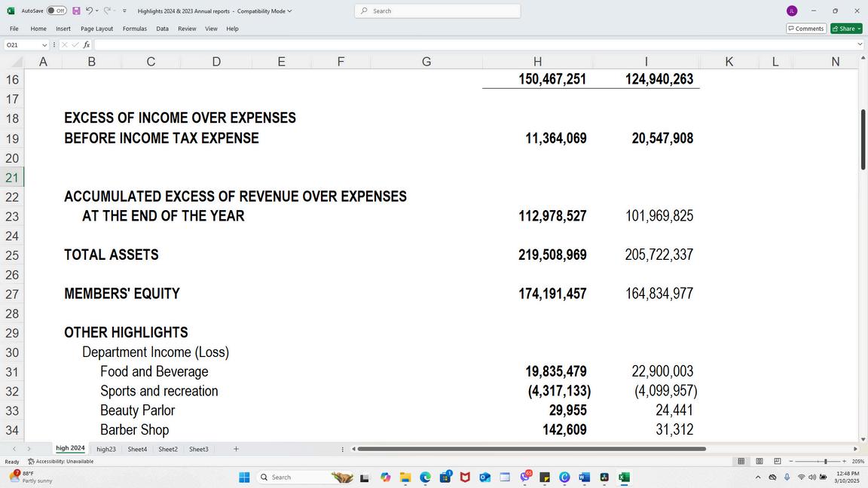Open the Help tab
This screenshot has width=868, height=488.
click(233, 29)
